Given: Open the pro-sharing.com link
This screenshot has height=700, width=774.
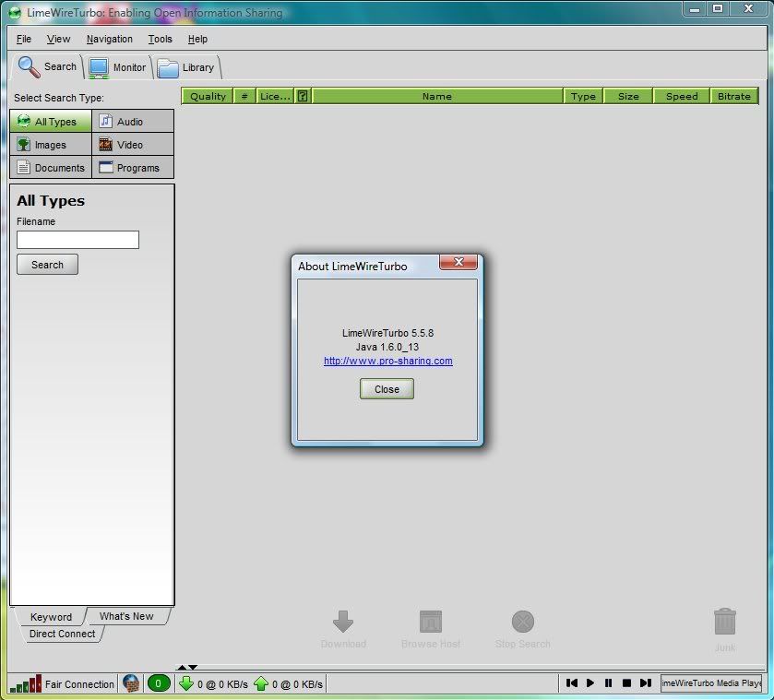Looking at the screenshot, I should [388, 361].
